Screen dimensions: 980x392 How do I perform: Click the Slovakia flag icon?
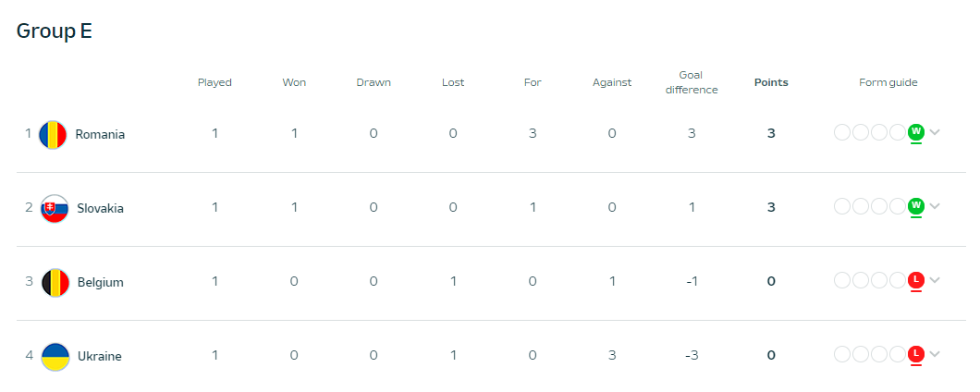click(55, 209)
